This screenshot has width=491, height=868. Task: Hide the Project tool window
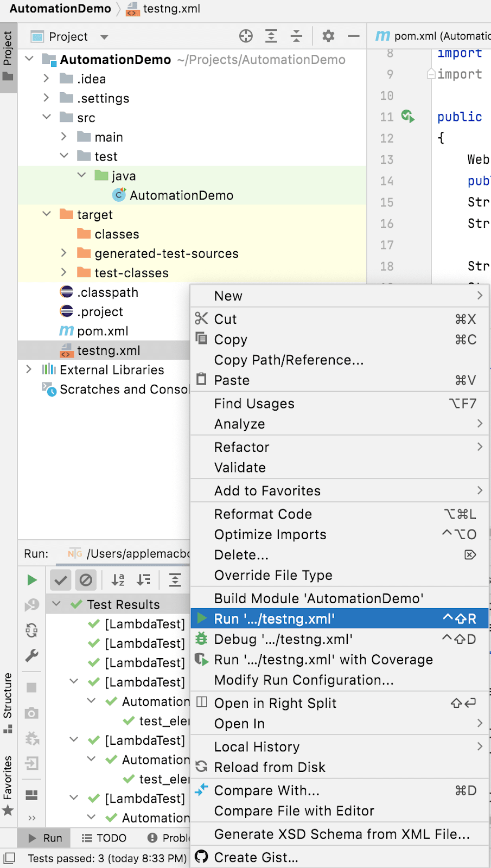coord(354,36)
